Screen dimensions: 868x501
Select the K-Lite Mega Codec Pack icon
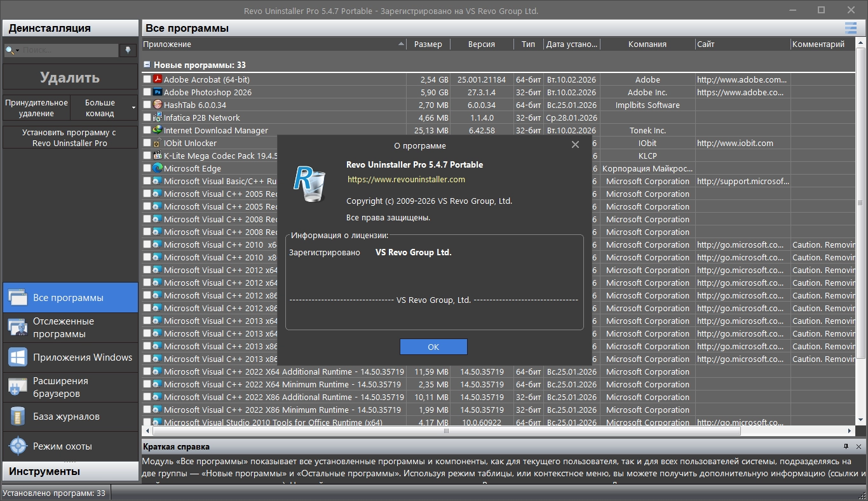pyautogui.click(x=157, y=156)
